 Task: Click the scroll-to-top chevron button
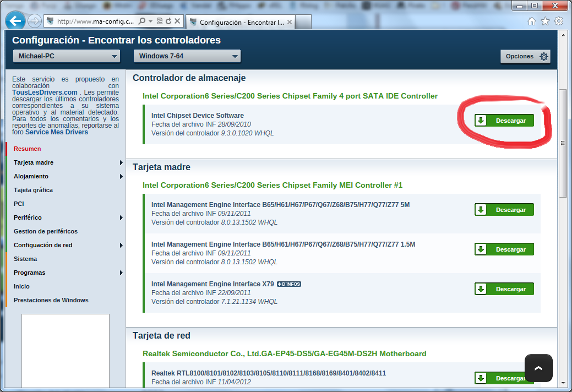point(538,368)
